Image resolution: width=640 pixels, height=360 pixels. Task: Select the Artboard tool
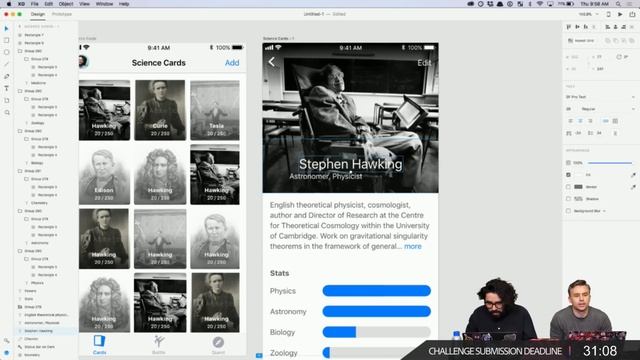(x=6, y=100)
